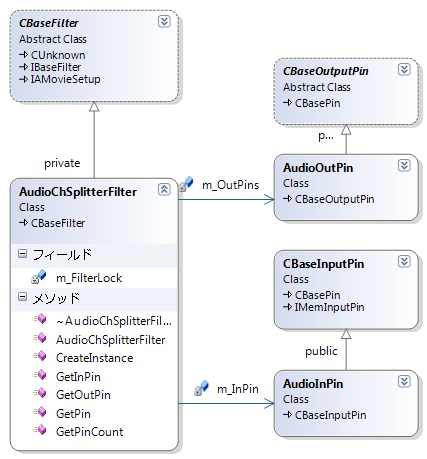Click the GetInPin method icon
Viewport: 427px width, 459px height.
[x=40, y=375]
